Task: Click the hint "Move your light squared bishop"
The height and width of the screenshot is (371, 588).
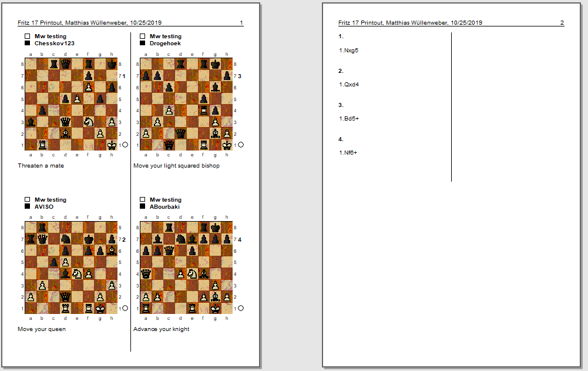Action: (x=176, y=166)
